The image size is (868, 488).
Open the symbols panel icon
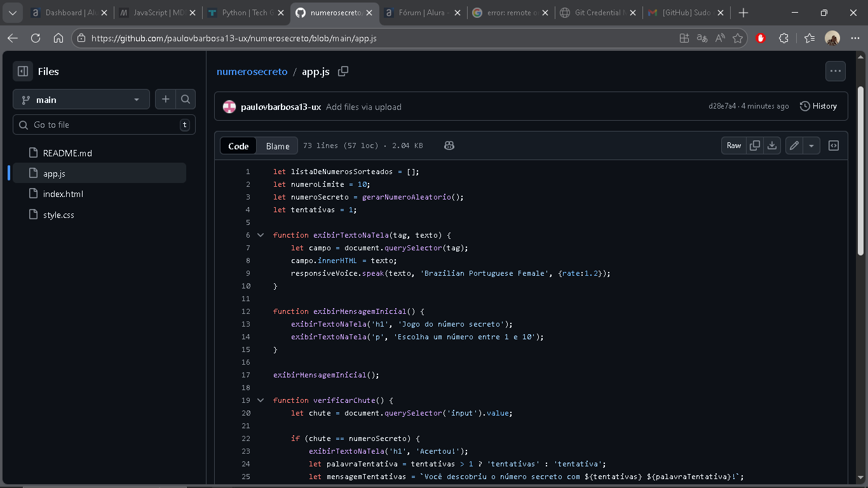point(834,146)
